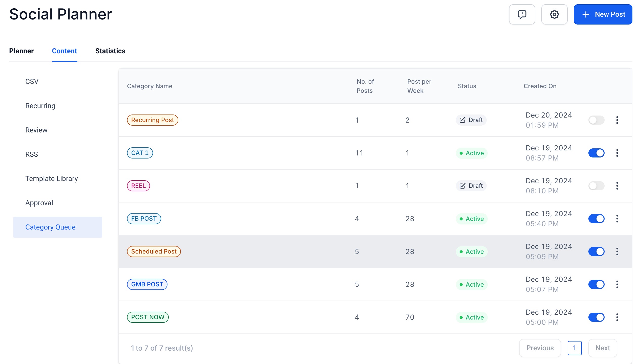The image size is (639, 364).
Task: Open Template Library in sidebar
Action: pos(52,179)
